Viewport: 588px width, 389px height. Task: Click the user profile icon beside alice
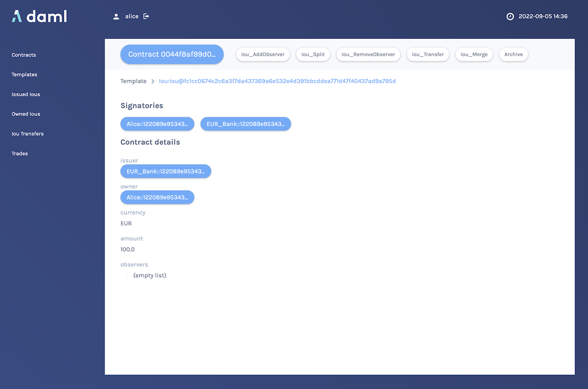click(x=116, y=16)
